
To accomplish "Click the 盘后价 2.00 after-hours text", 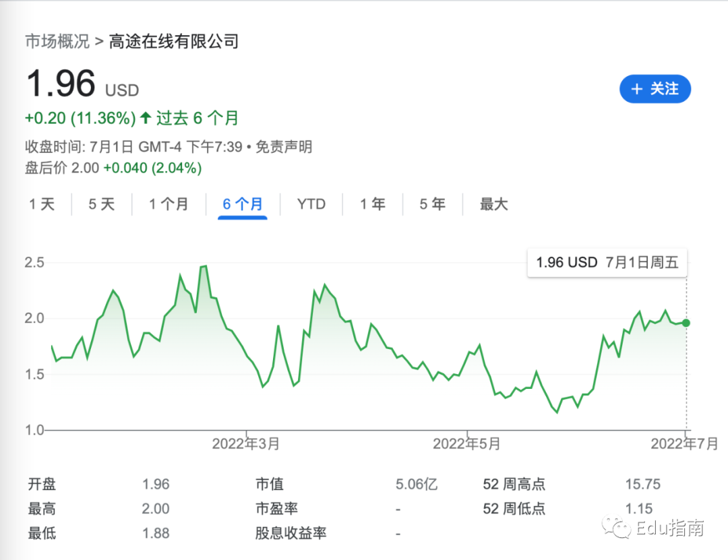I will click(62, 168).
